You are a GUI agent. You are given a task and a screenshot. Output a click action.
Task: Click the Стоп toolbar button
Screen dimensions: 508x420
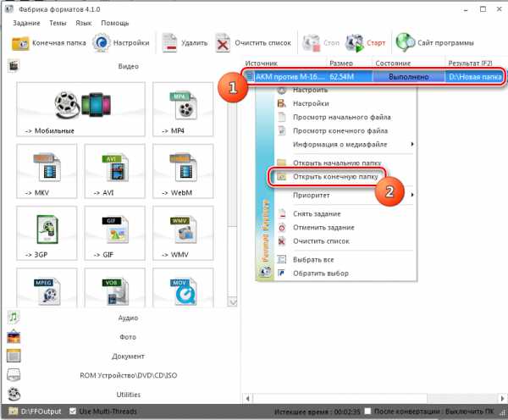tap(321, 43)
